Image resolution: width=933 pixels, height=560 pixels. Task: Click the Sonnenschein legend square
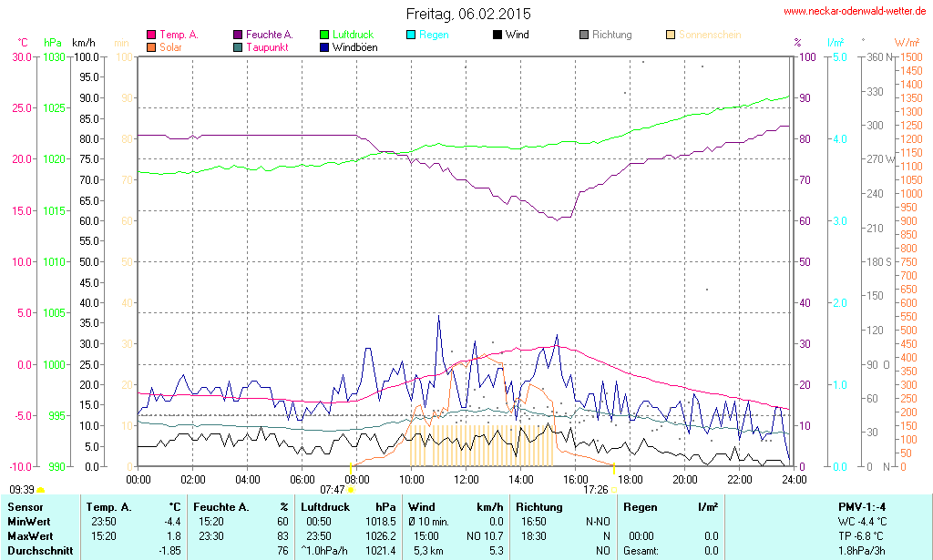pyautogui.click(x=671, y=35)
